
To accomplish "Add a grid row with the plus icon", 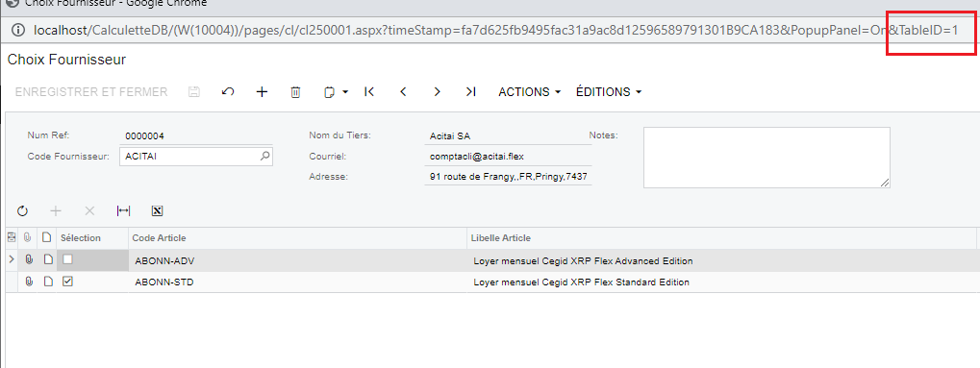I will coord(56,211).
